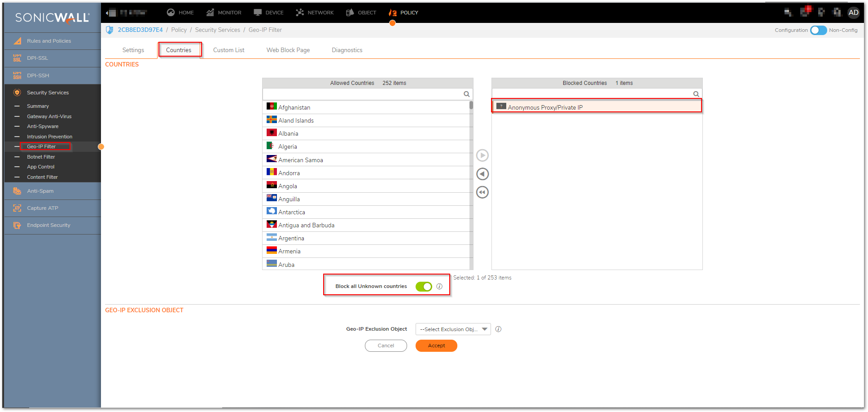The width and height of the screenshot is (868, 412).
Task: Open the OBJECT top navigation item
Action: 361,13
